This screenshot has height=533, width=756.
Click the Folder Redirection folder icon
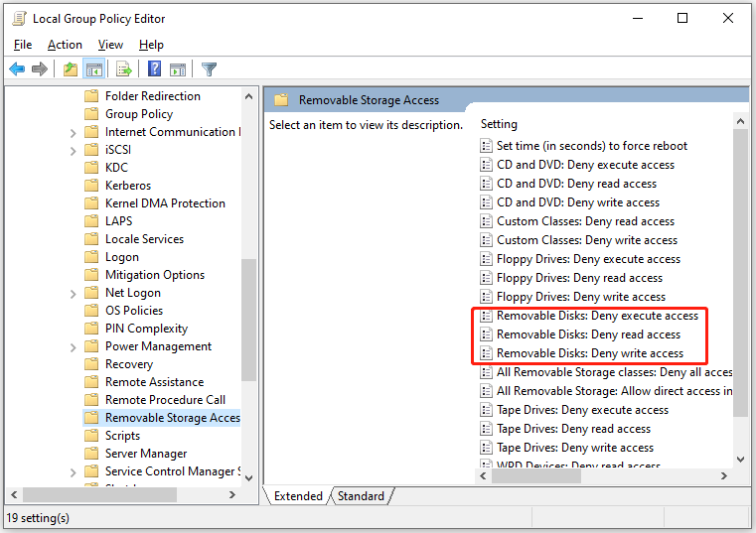pos(91,96)
